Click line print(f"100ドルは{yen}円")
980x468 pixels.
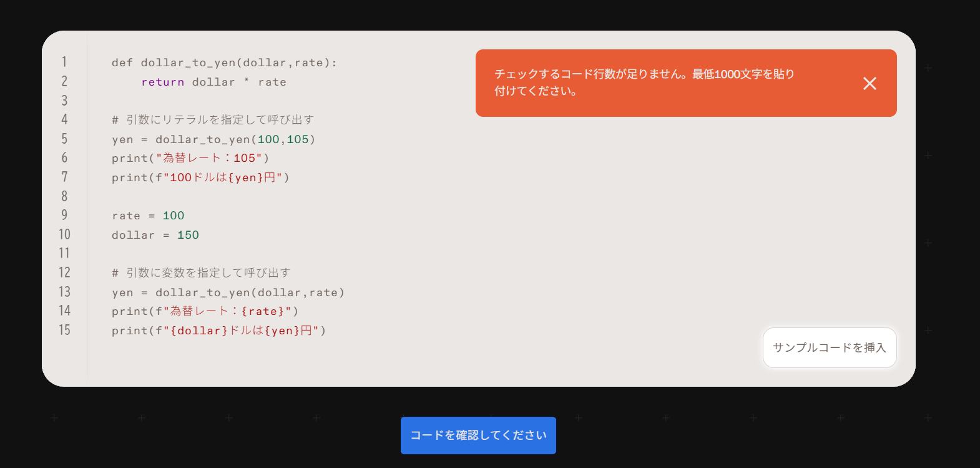pos(200,177)
